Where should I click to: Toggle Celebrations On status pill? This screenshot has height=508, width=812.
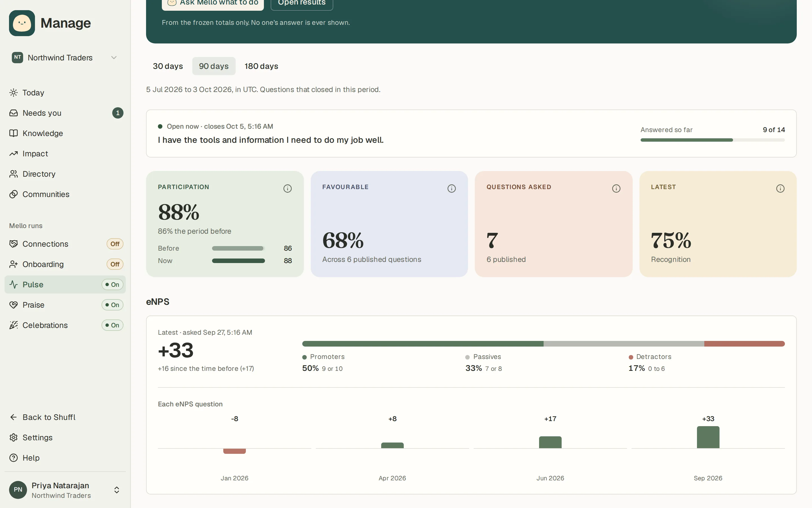112,325
